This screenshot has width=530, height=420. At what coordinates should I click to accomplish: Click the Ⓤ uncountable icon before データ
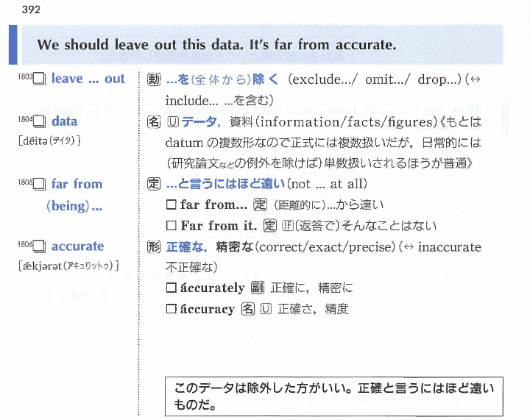click(x=172, y=122)
